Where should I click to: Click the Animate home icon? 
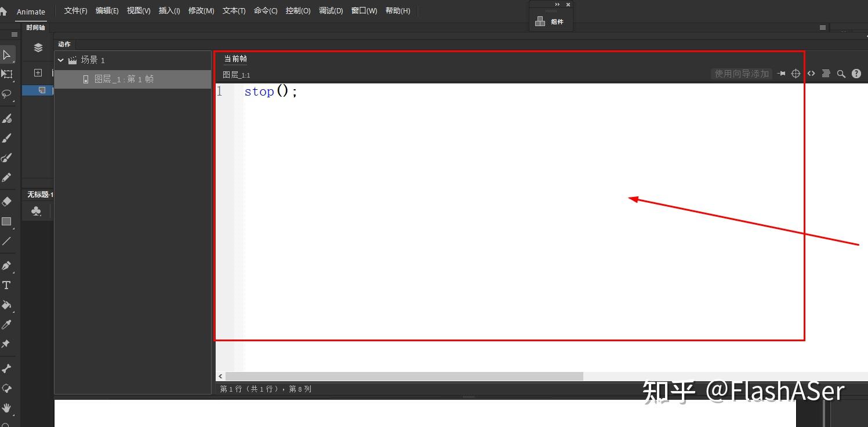[x=3, y=11]
